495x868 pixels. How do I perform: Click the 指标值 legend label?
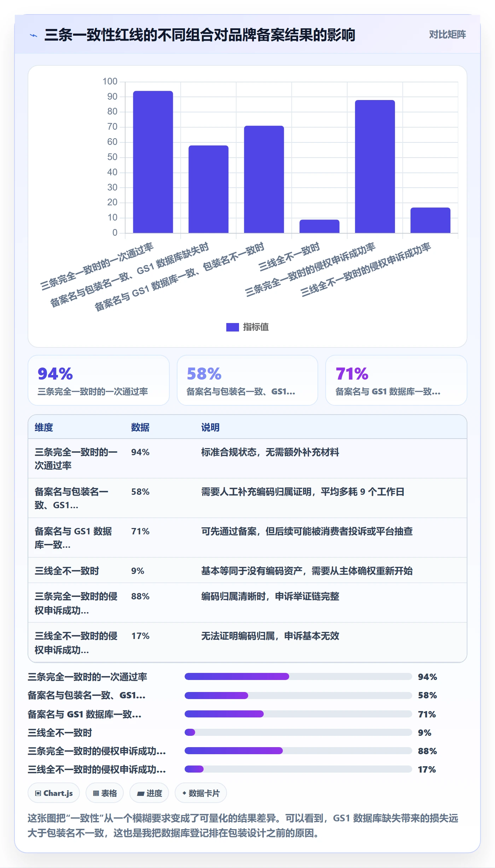point(256,327)
